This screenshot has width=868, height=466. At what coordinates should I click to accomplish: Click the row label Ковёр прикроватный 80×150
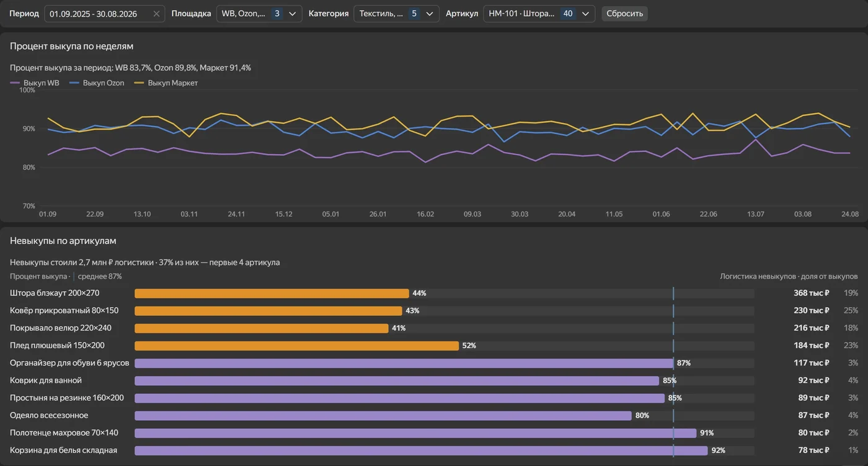tap(64, 311)
